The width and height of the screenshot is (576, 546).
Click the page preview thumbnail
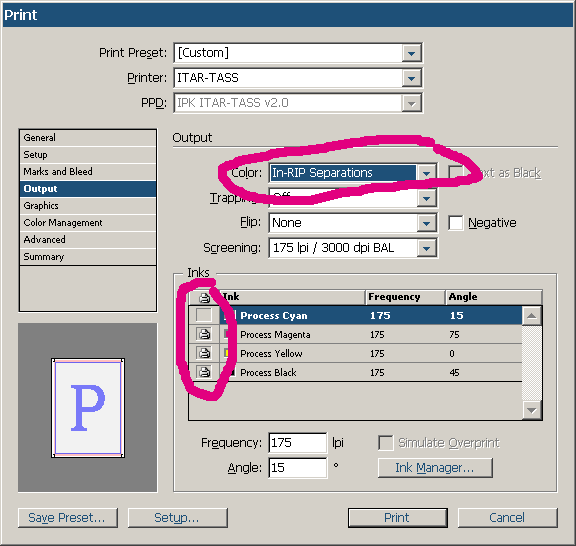coord(88,408)
